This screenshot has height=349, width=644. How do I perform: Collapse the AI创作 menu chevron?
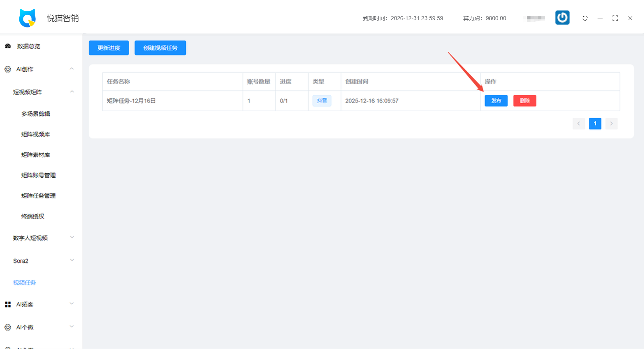tap(72, 69)
